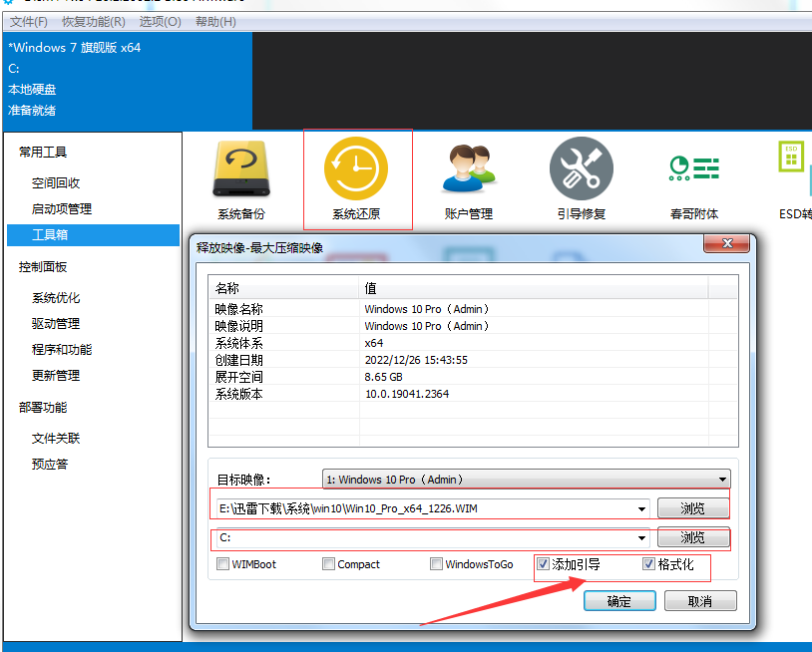Select 预应答 in the sidebar
Image resolution: width=812 pixels, height=652 pixels.
tap(50, 465)
